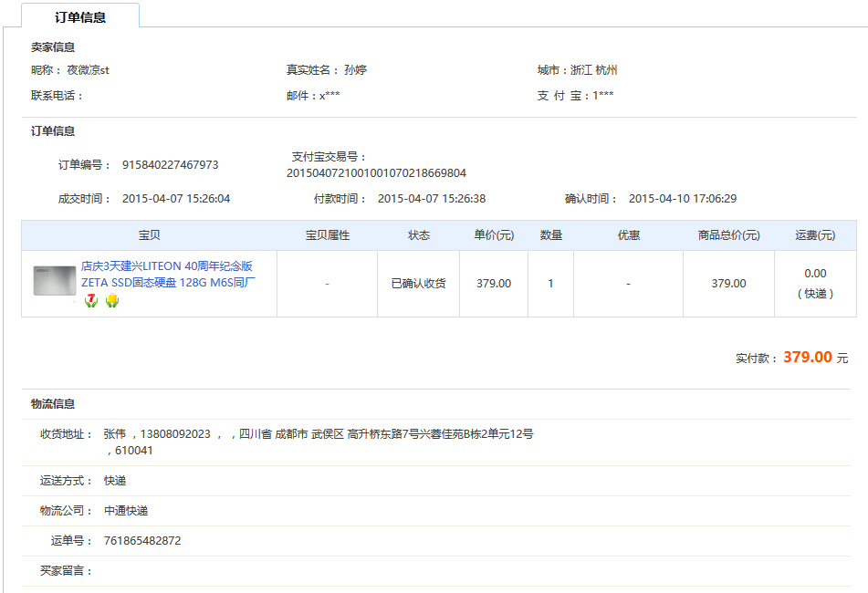This screenshot has width=868, height=593.
Task: Click the seller real name 孙婷
Action: (x=355, y=70)
